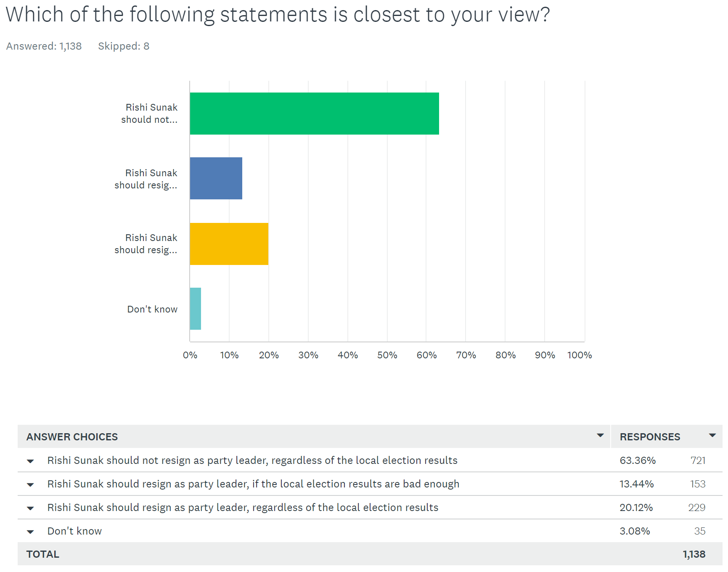Click the 721 response count
The image size is (728, 572).
[x=697, y=461]
